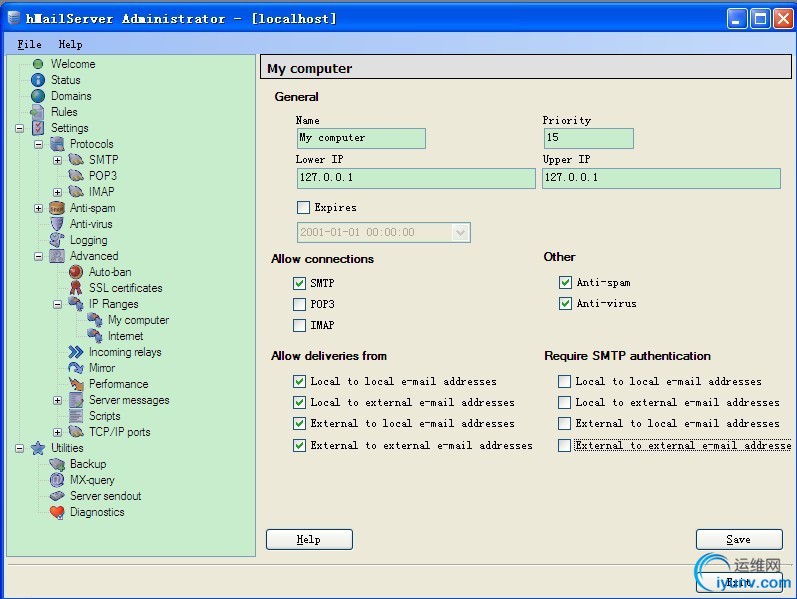The height and width of the screenshot is (599, 797).
Task: Click the Status info icon
Action: tap(38, 80)
